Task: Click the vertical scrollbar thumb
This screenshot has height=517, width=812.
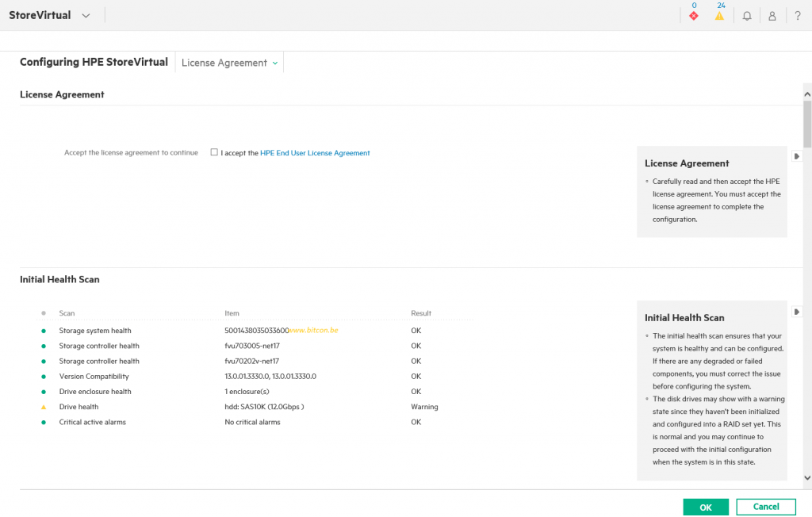Action: point(807,124)
